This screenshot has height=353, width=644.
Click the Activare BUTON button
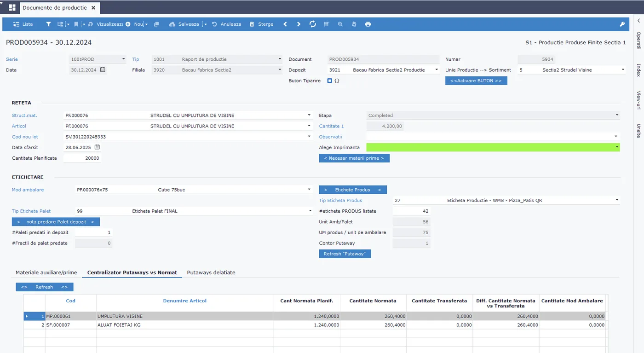coord(476,81)
